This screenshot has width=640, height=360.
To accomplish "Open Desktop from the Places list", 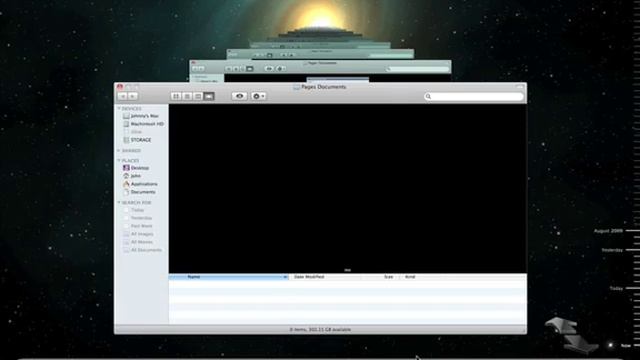I will point(136,168).
